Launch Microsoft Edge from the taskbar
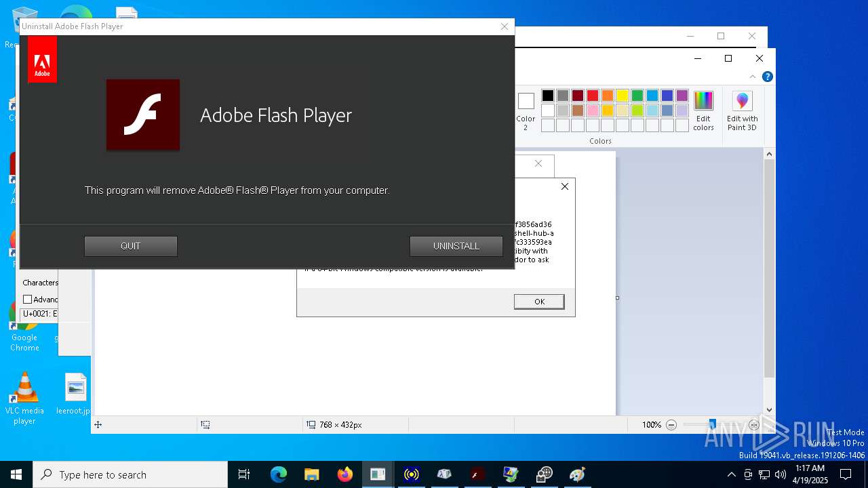The image size is (868, 488). coord(279,474)
